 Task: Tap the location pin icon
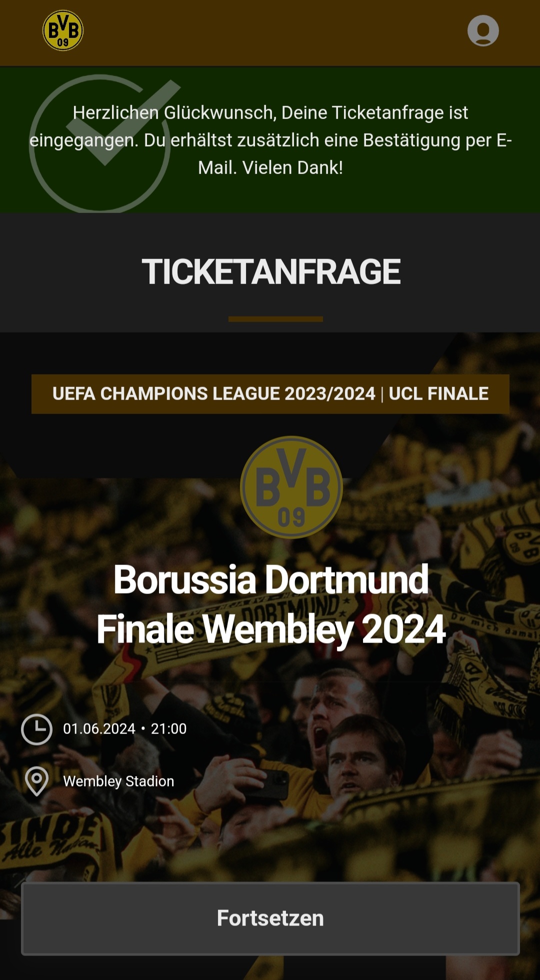point(36,781)
